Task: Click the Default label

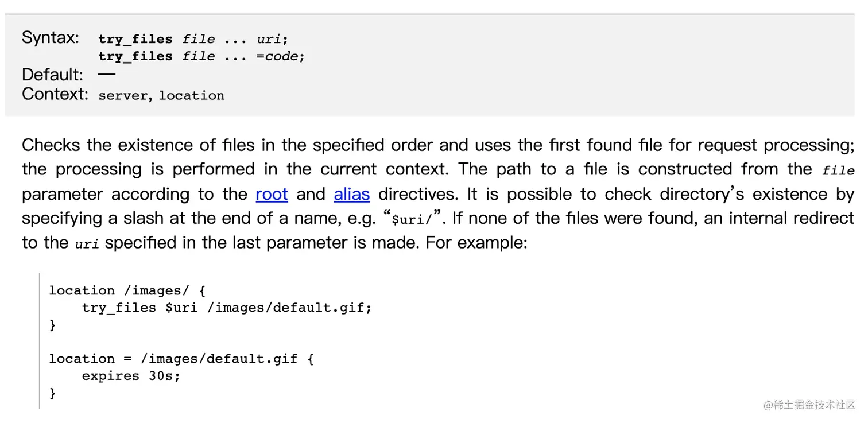Action: tap(52, 75)
